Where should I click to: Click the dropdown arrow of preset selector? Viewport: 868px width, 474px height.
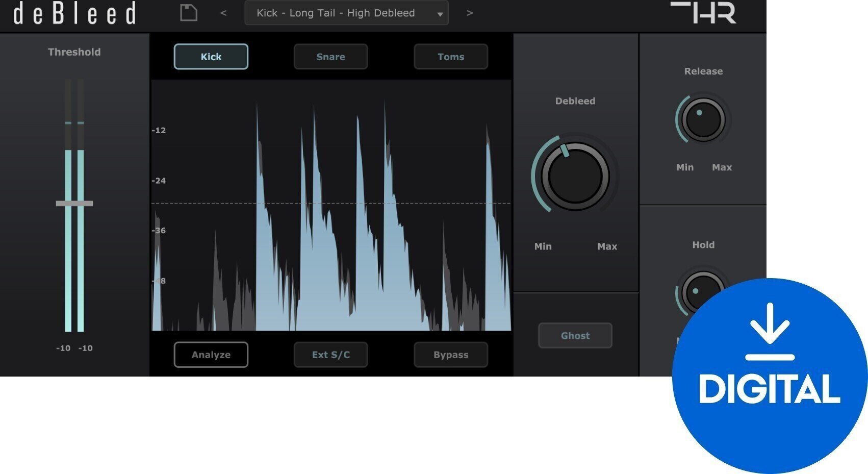point(440,14)
